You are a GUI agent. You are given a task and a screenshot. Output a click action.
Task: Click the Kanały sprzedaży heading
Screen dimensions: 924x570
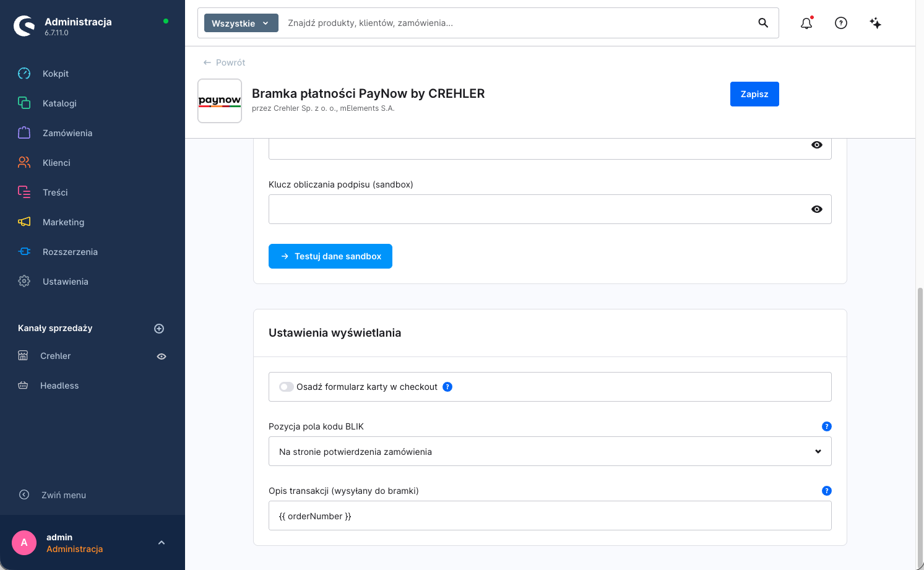click(55, 328)
